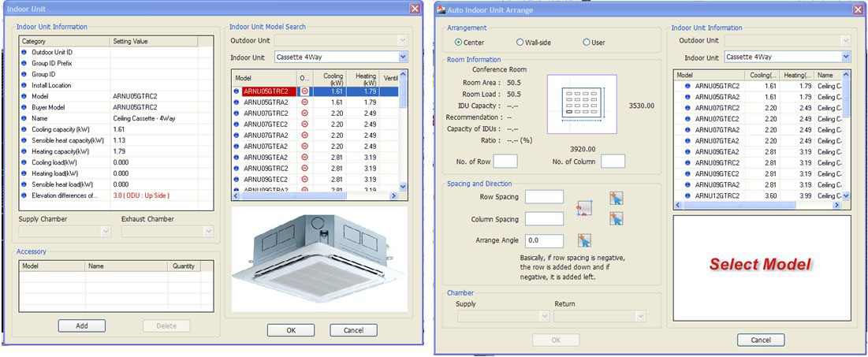Select the Center arrangement radio button
This screenshot has width=868, height=357.
[459, 42]
